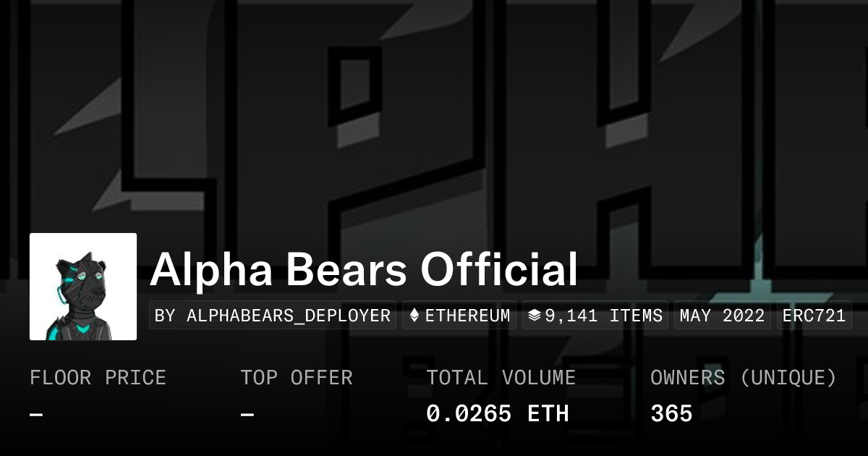This screenshot has width=868, height=456.
Task: Click the "9,141 ITEMS" count text
Action: 603,316
